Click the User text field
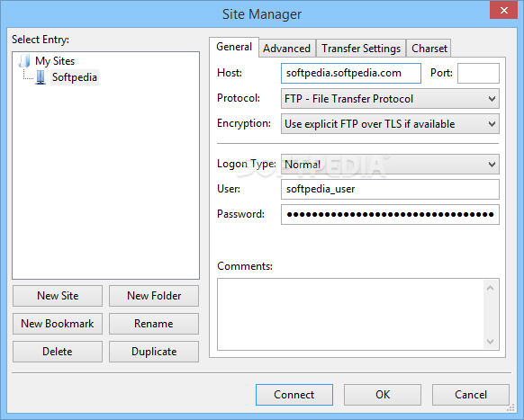524x420 pixels. [x=390, y=189]
